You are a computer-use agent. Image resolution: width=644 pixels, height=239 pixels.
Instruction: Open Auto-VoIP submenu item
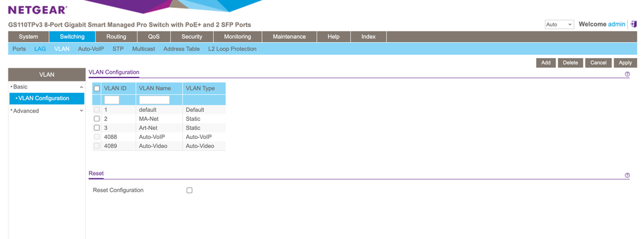coord(91,49)
